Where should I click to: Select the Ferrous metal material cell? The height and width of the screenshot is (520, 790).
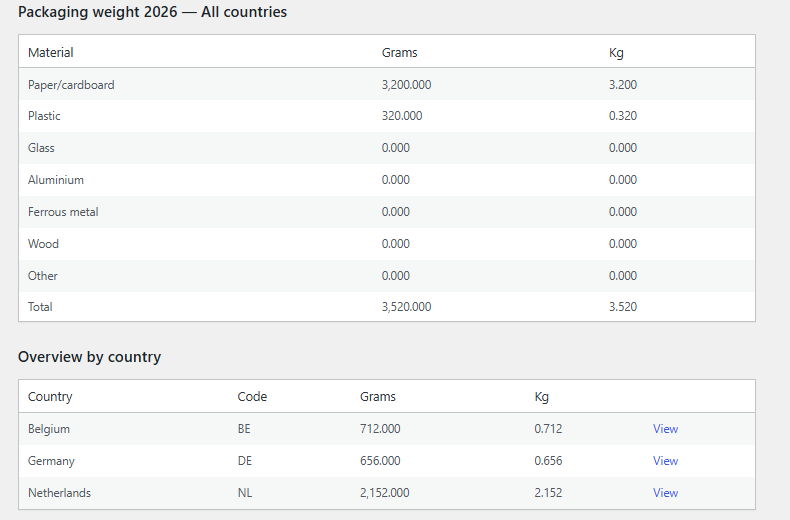pos(63,212)
